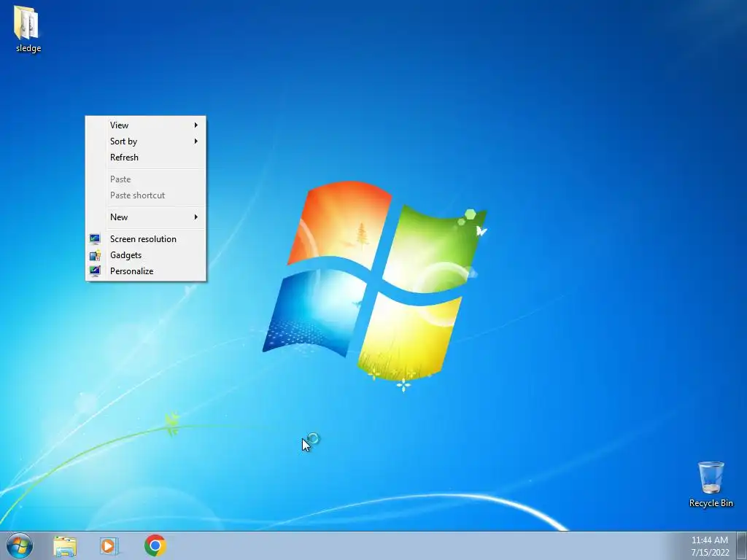Open Google Chrome from the taskbar
Viewport: 747px width, 560px height.
(155, 545)
